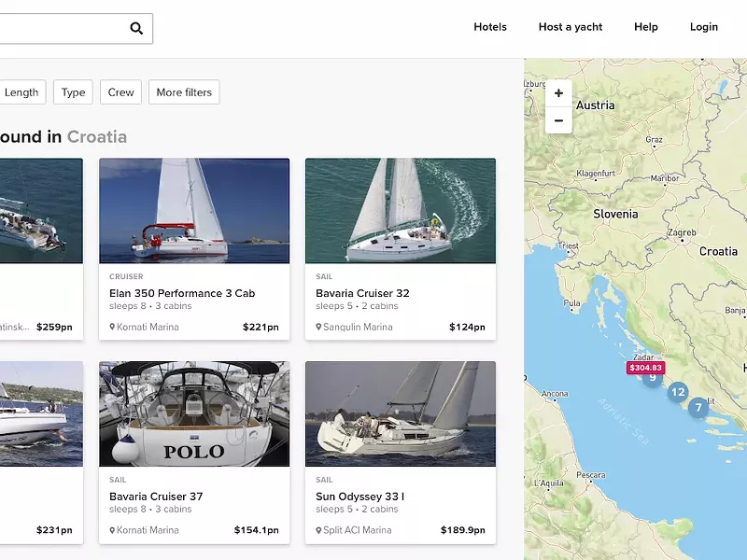This screenshot has height=560, width=747.
Task: Open Sun Odyssey 33 I photo
Action: click(x=401, y=413)
